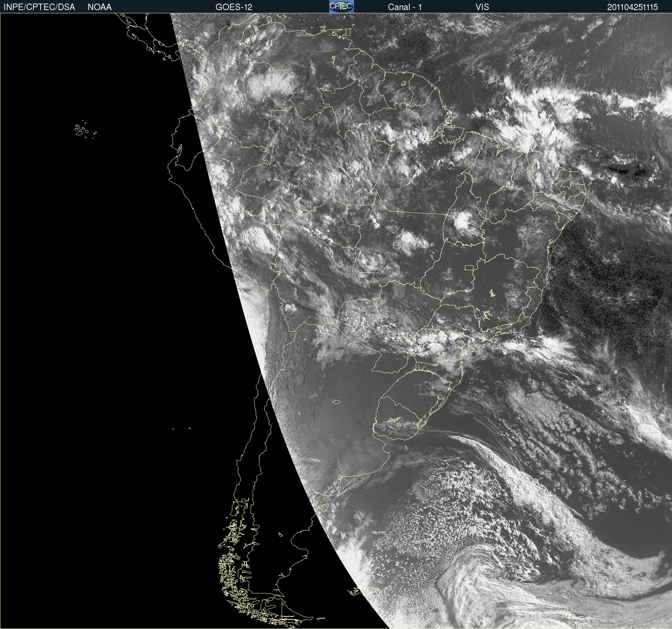
Task: Click the CPTEC logo in header
Action: click(x=341, y=6)
